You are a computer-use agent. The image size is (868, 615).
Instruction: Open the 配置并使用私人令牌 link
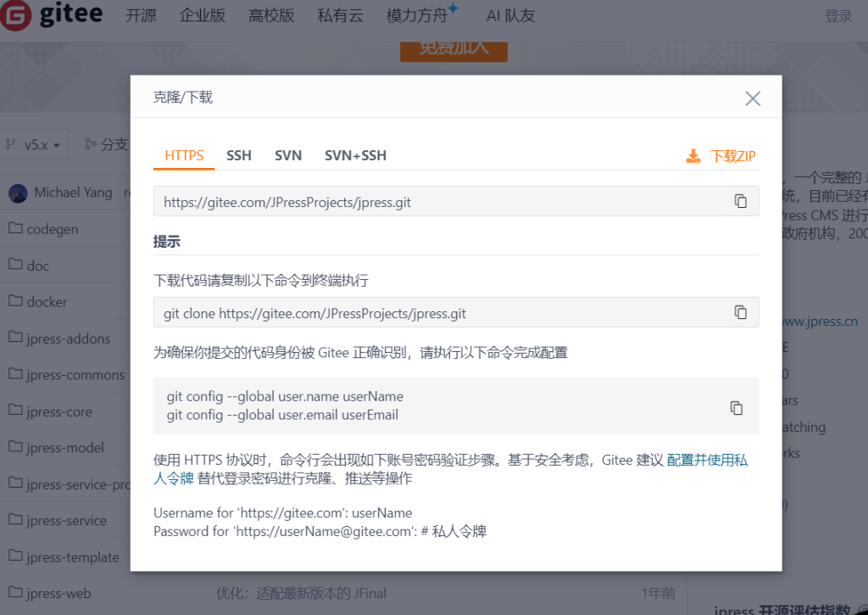click(x=707, y=461)
